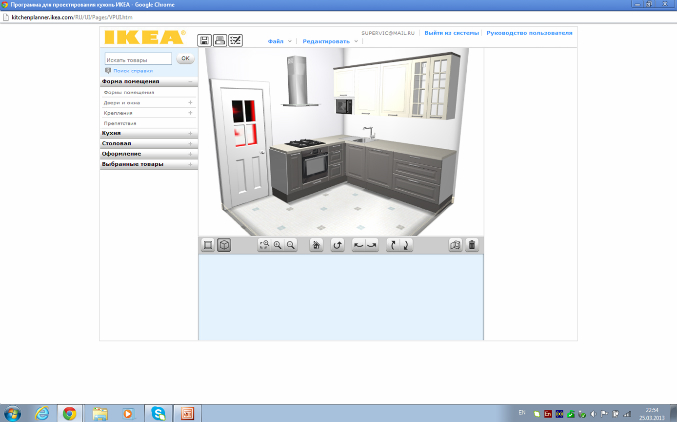This screenshot has width=677, height=422.
Task: Switch to 3D perspective view
Action: 224,245
